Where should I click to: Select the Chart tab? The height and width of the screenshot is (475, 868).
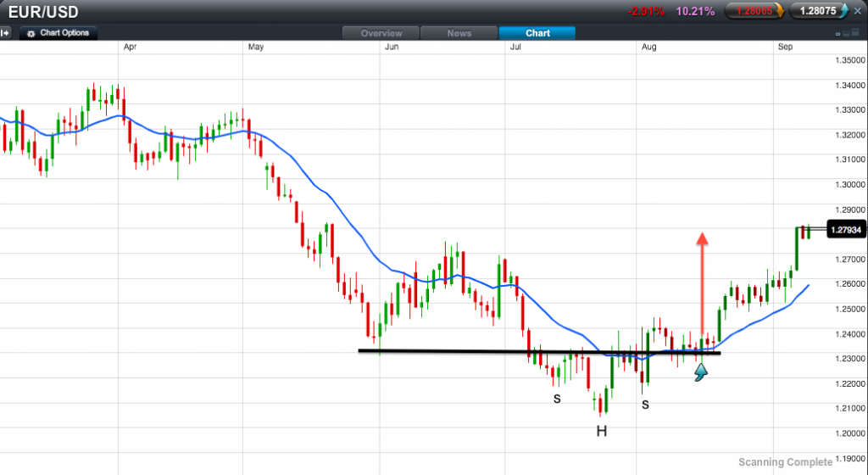537,33
